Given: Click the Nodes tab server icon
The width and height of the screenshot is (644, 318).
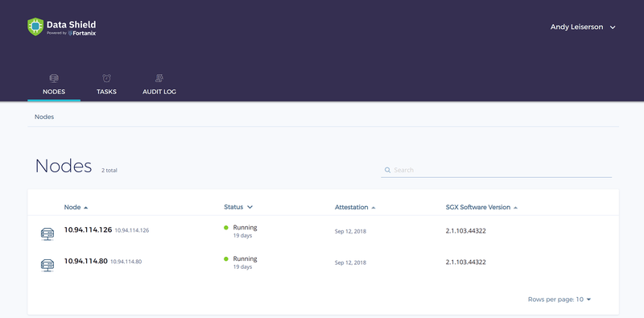Looking at the screenshot, I should click(x=54, y=78).
